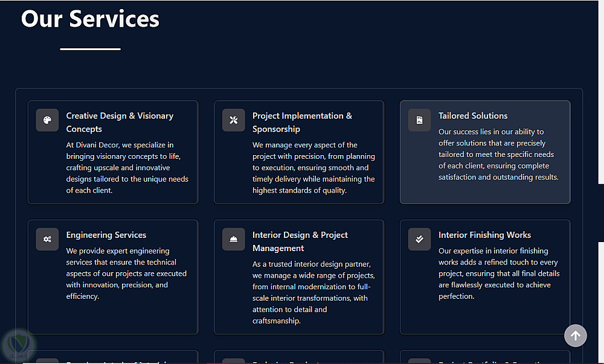The image size is (604, 364).
Task: Click the gears icon for Engineering Services
Action: click(x=47, y=239)
